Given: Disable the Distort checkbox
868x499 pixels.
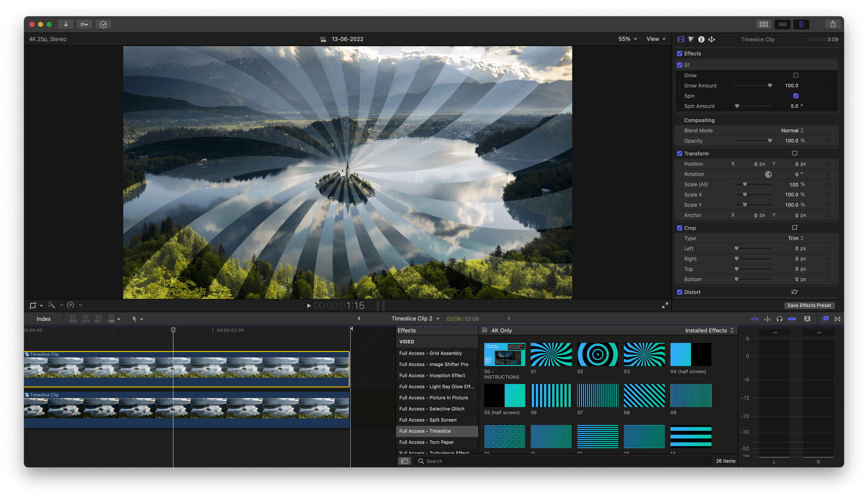Looking at the screenshot, I should click(680, 292).
